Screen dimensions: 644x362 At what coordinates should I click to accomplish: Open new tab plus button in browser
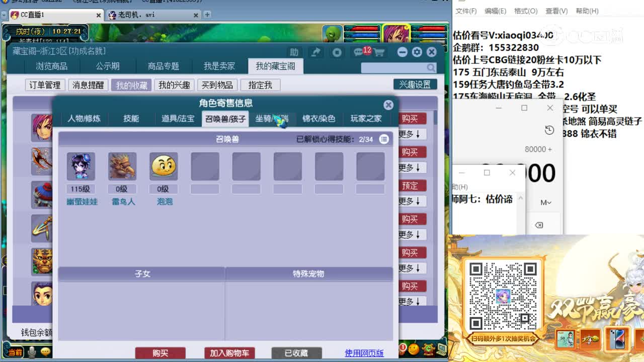point(207,15)
